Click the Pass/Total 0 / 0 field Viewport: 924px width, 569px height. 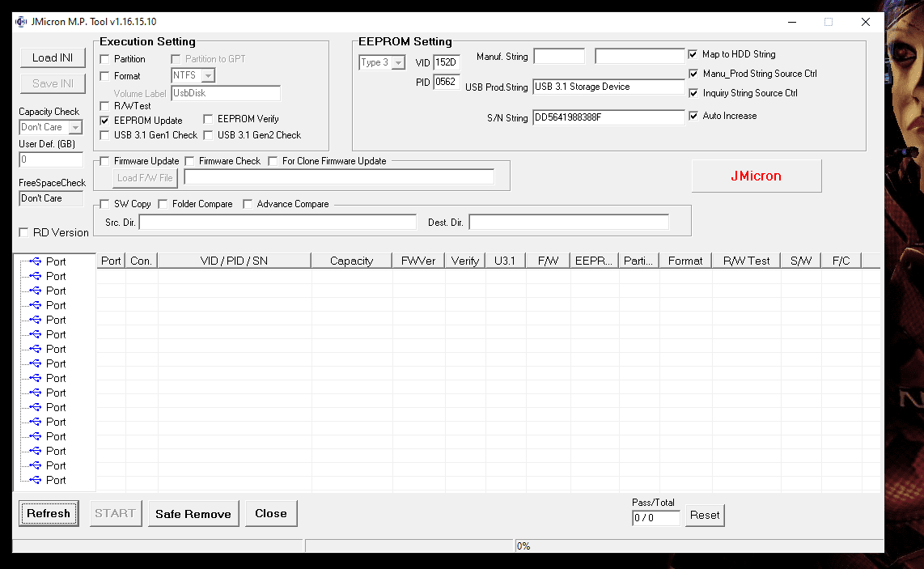(656, 518)
